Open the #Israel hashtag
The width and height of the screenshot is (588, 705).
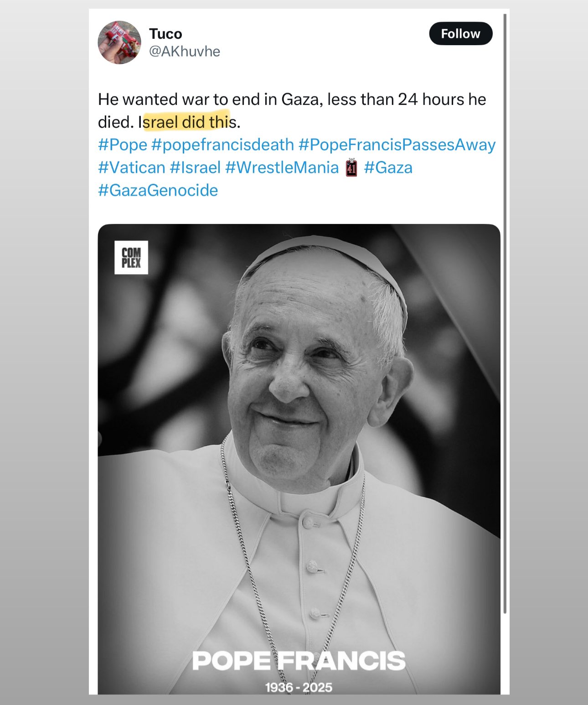[x=195, y=167]
